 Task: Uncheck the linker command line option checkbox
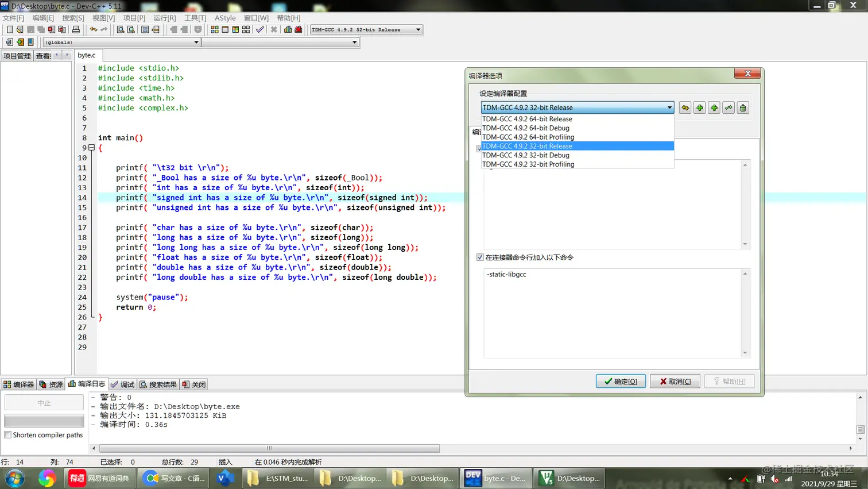coord(480,257)
